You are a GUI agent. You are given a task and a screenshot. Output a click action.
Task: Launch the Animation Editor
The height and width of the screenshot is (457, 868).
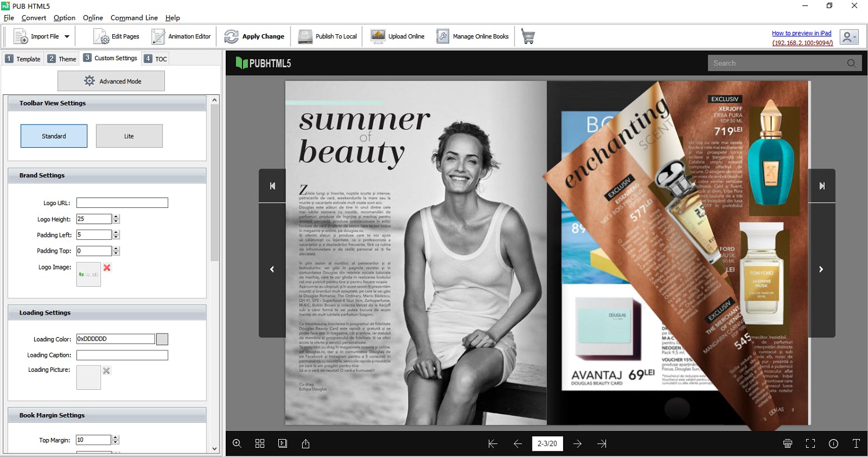point(181,36)
